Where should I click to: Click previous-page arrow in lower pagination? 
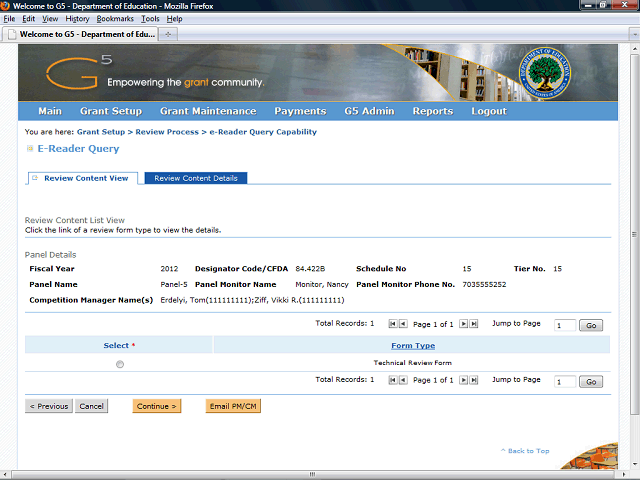403,380
